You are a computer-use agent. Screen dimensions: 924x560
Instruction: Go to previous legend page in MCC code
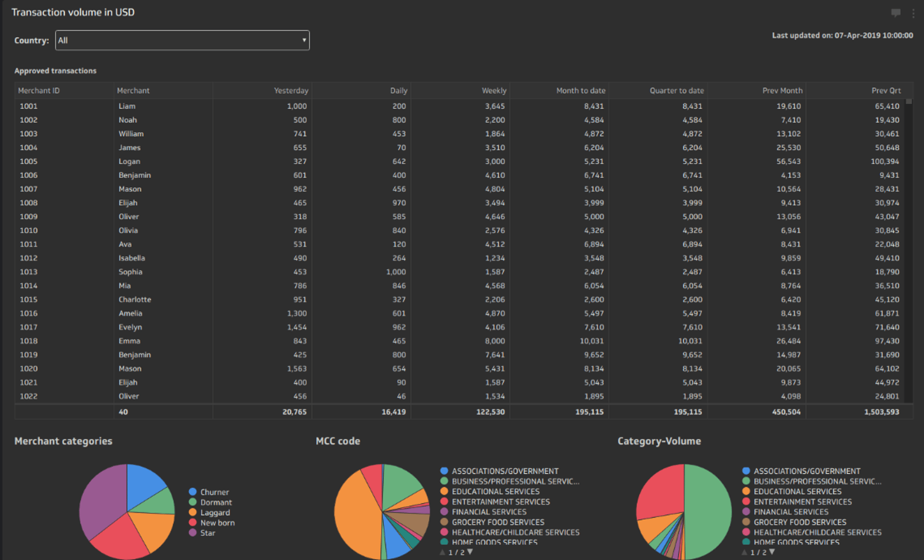click(442, 552)
